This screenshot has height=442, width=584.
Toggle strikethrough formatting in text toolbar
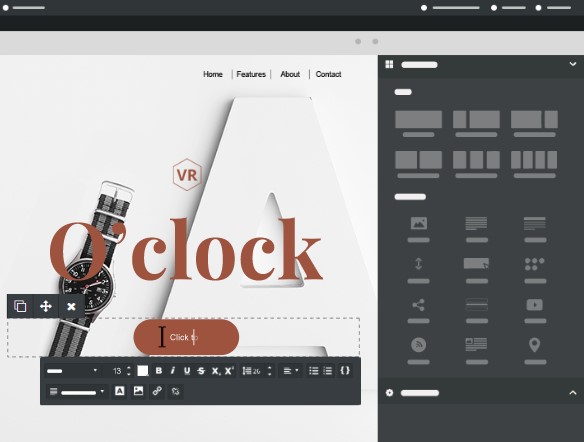(201, 371)
